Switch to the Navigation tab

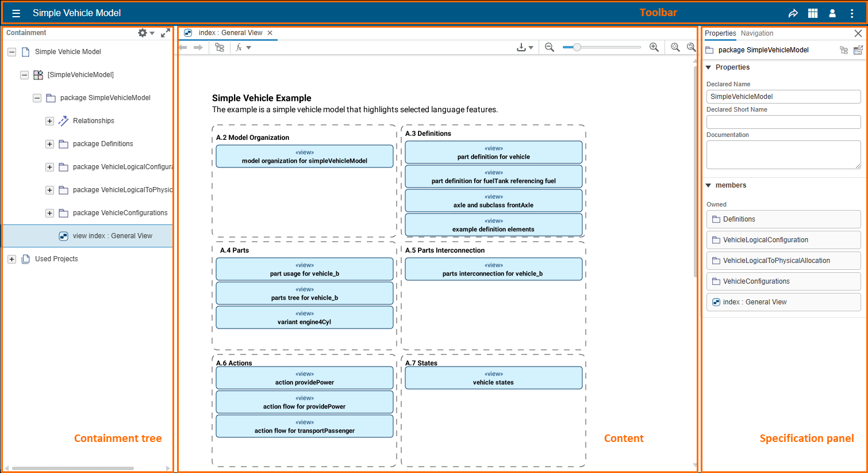click(757, 33)
